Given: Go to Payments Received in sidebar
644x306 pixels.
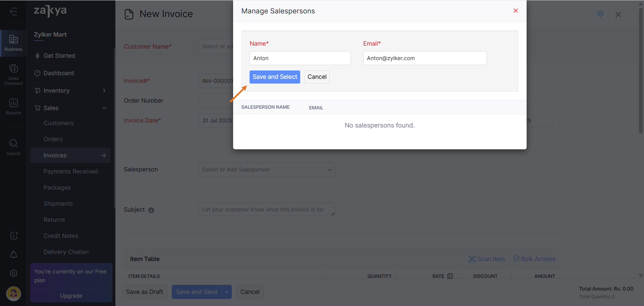Looking at the screenshot, I should point(70,171).
